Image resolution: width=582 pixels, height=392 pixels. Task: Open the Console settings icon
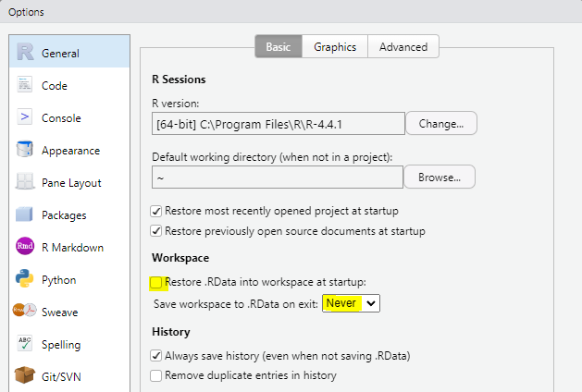[25, 116]
